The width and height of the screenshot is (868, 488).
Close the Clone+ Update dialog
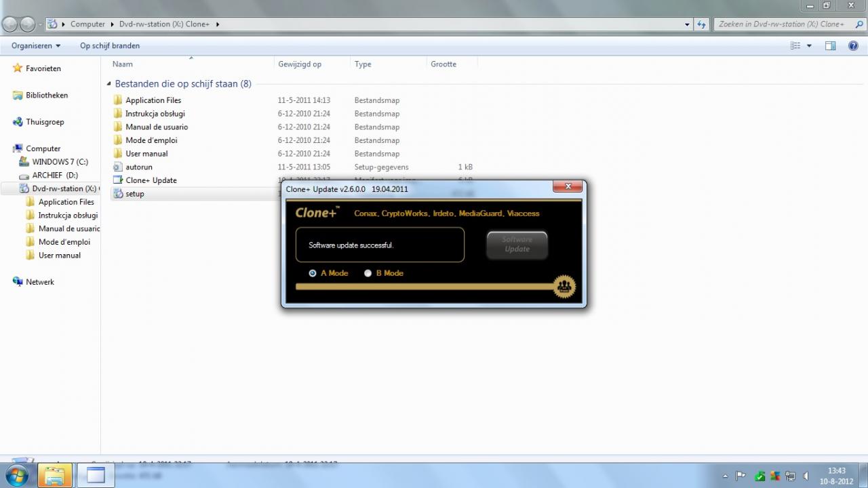coord(568,186)
